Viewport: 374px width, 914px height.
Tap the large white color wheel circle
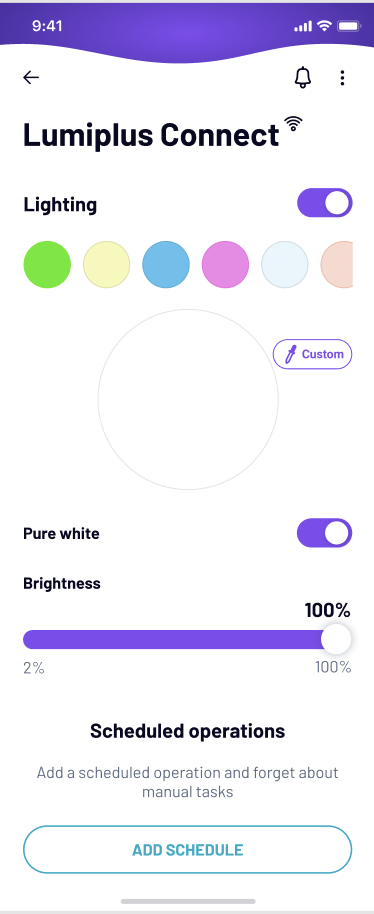(x=188, y=399)
